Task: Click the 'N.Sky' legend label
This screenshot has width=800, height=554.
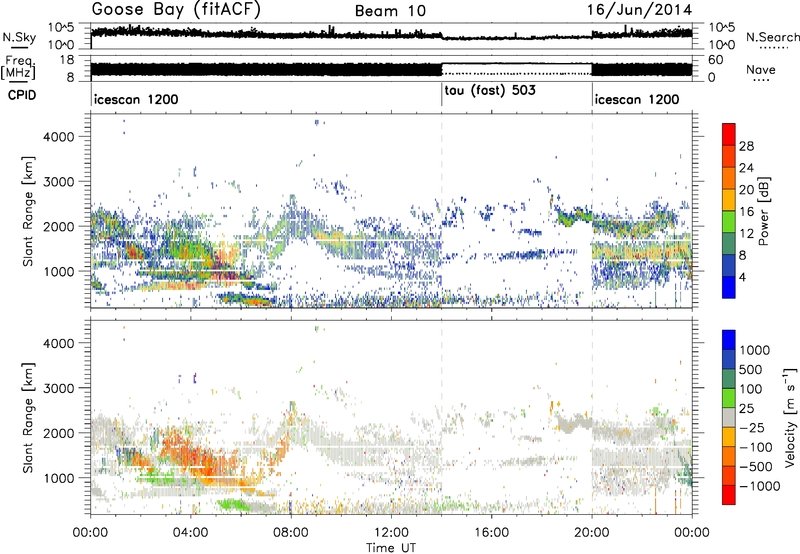Action: [x=19, y=38]
